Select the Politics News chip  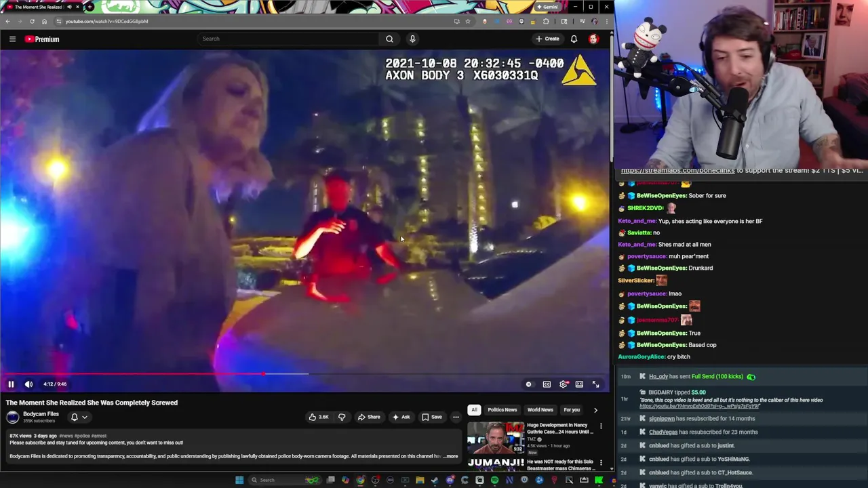pyautogui.click(x=502, y=409)
